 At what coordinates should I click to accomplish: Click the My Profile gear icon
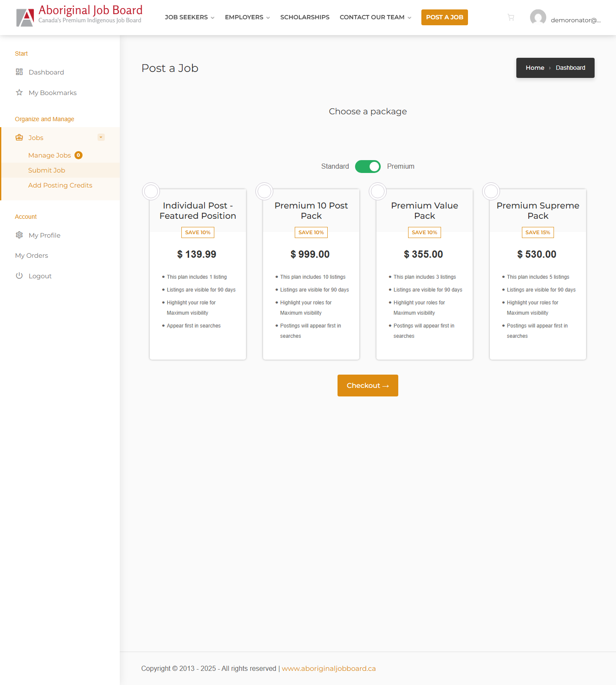click(x=19, y=235)
